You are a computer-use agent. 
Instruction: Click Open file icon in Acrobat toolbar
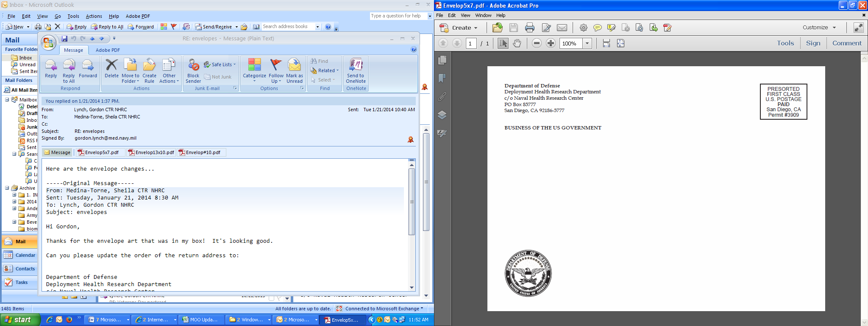tap(498, 28)
